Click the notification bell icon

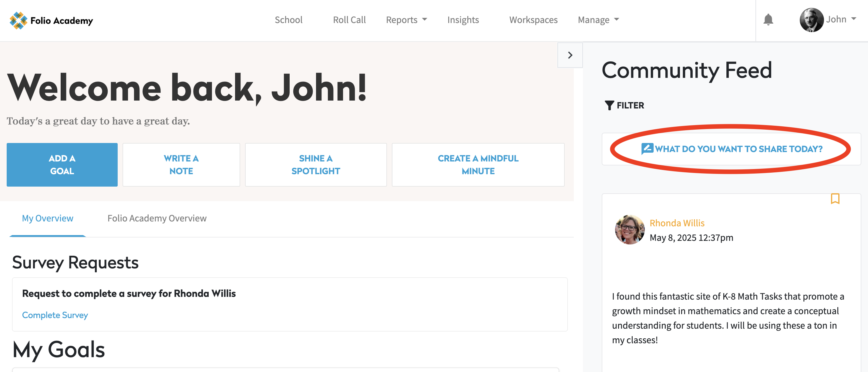tap(768, 20)
